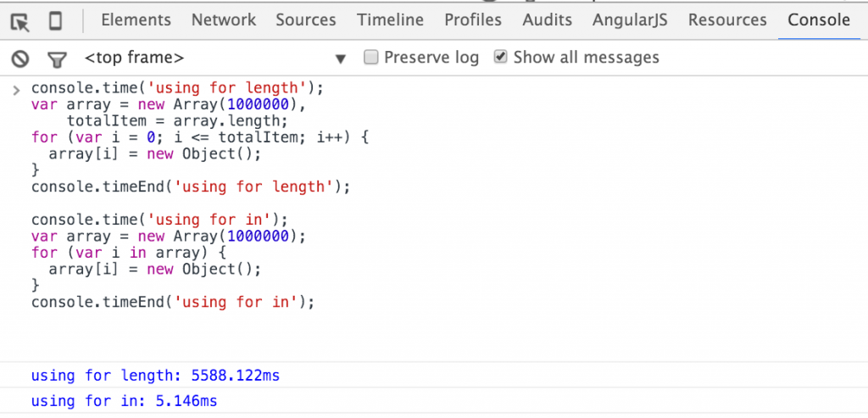This screenshot has height=418, width=868.
Task: Click the 'using for length: 5588.122ms' output
Action: 155,375
